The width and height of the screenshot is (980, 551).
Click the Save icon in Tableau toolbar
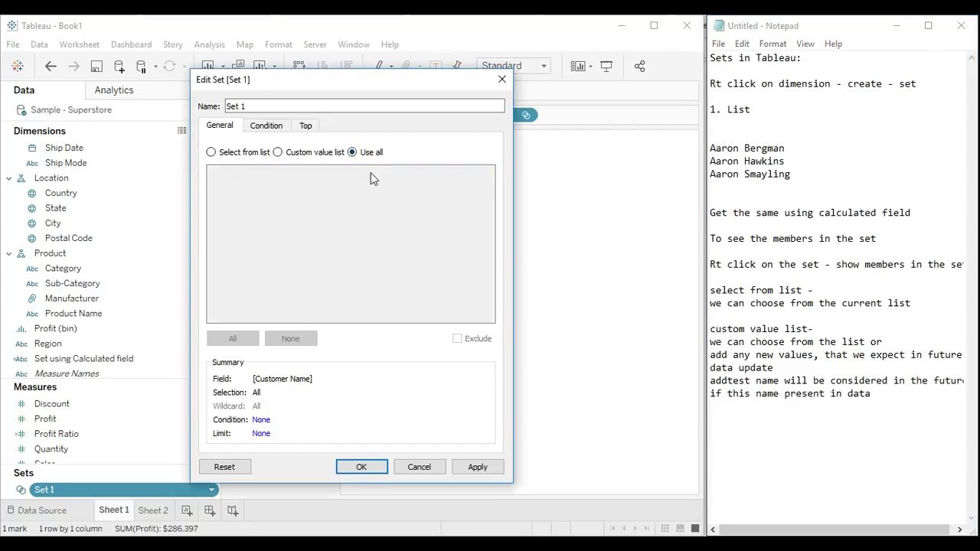coord(96,66)
